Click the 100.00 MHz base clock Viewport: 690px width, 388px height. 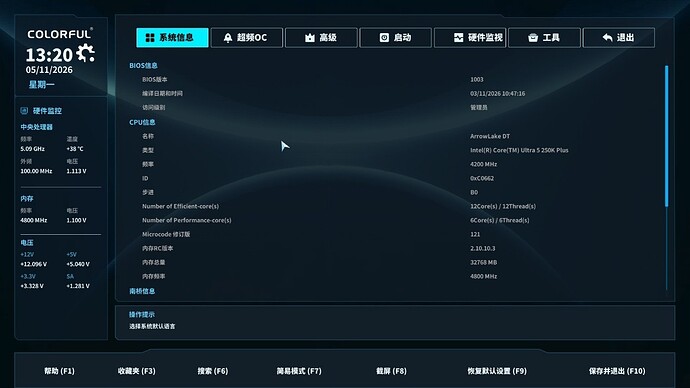pos(36,171)
